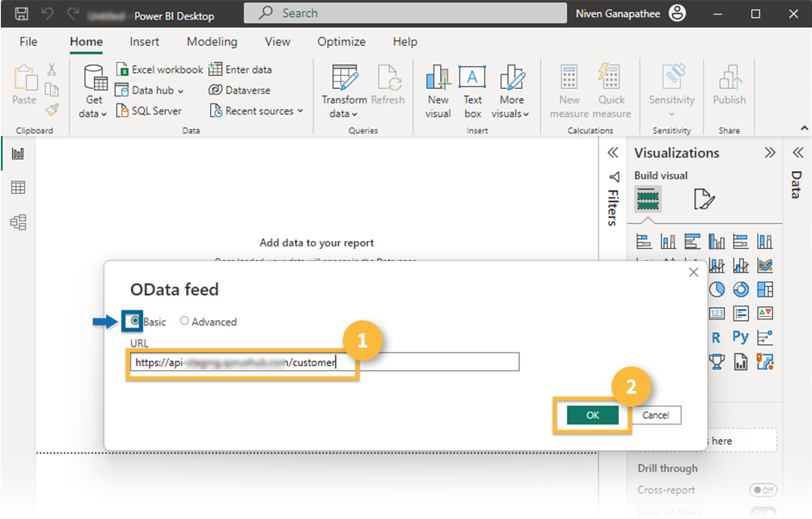Screen dimensions: 812x519
Task: Add a Text box from the ribbon
Action: pos(472,92)
